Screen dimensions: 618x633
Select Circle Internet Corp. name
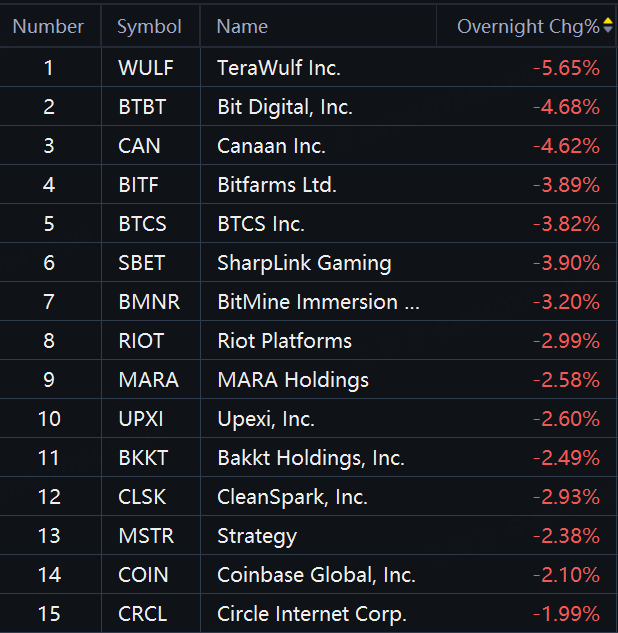click(x=312, y=614)
